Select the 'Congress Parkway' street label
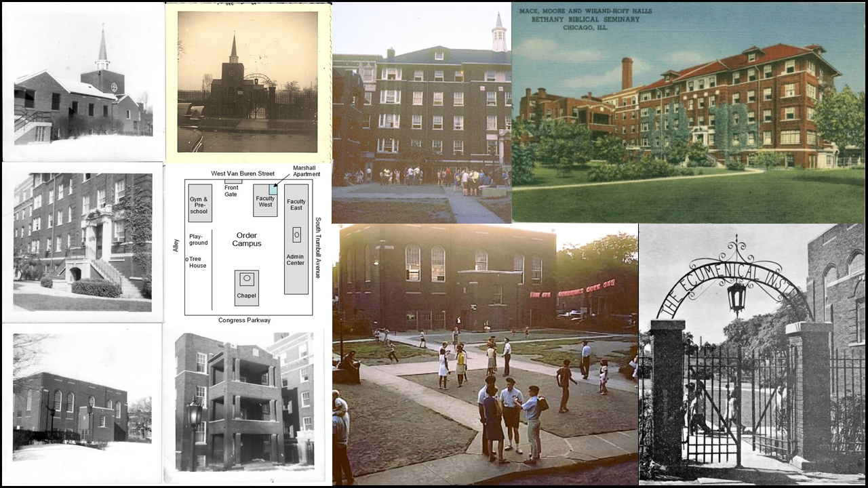Image resolution: width=868 pixels, height=488 pixels. 244,320
